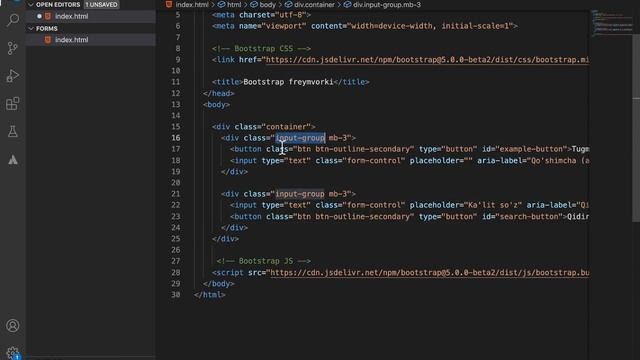Open the Bootstrap CSS CDN link

(x=427, y=60)
